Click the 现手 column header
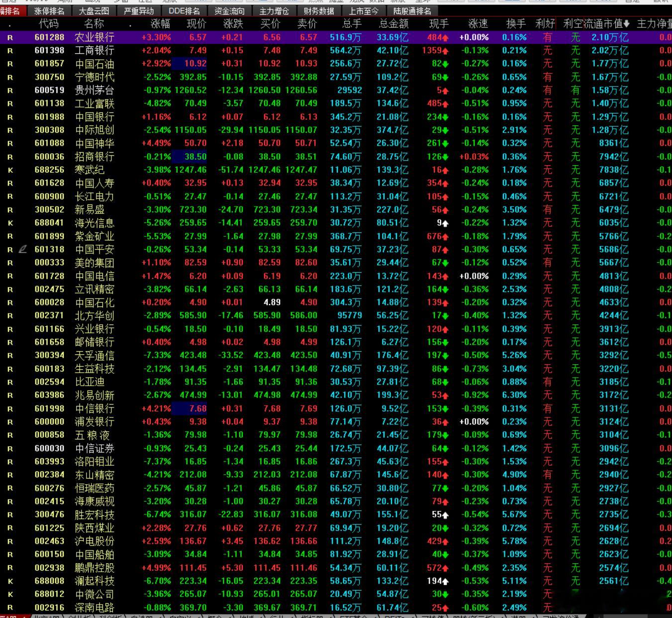The image size is (672, 618). [438, 24]
